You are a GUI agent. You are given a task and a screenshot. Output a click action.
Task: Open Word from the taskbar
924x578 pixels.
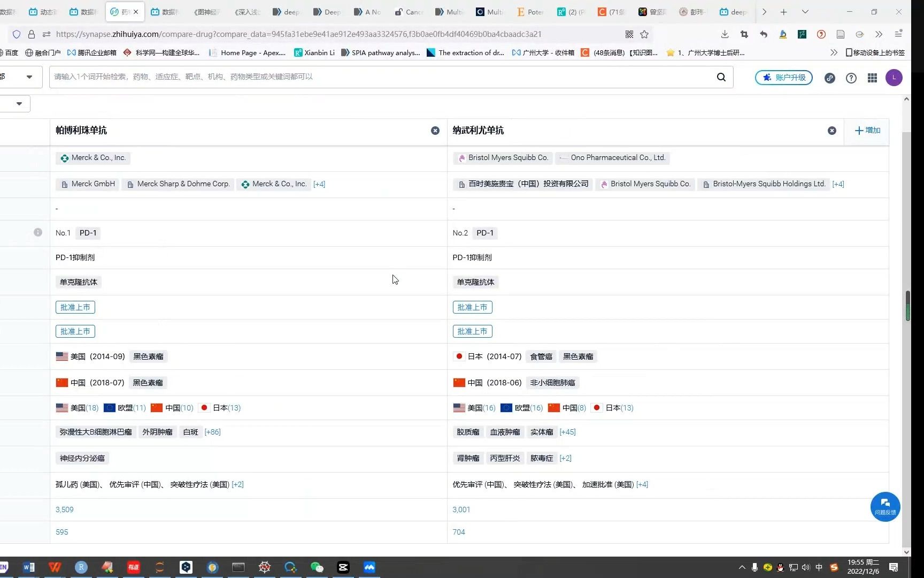click(x=29, y=567)
